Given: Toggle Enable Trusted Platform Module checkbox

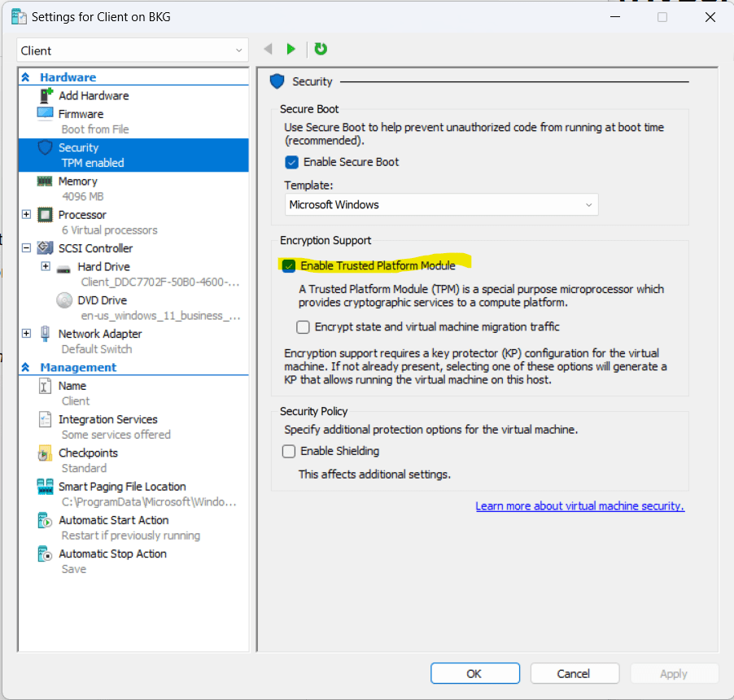Looking at the screenshot, I should click(289, 265).
